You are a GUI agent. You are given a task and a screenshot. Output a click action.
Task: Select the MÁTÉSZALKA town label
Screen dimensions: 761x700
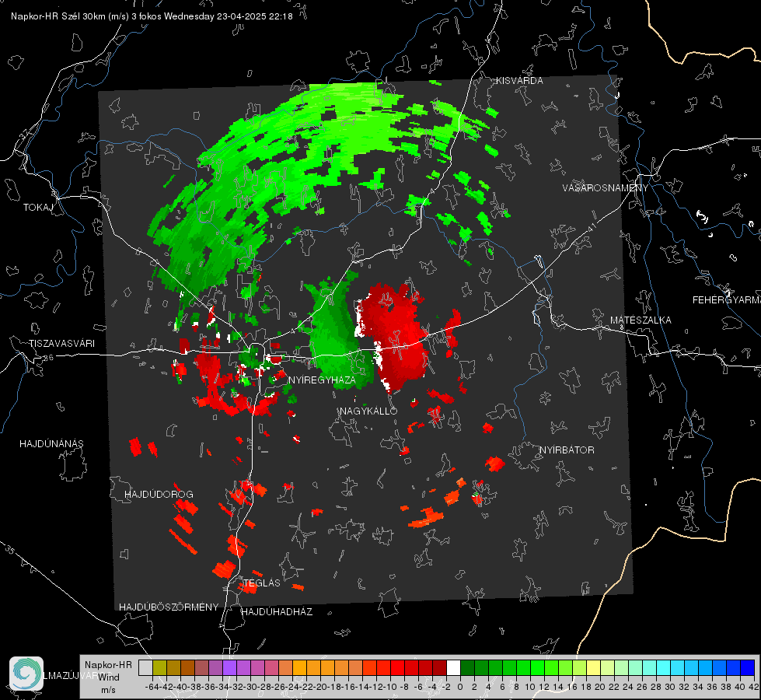tap(641, 320)
